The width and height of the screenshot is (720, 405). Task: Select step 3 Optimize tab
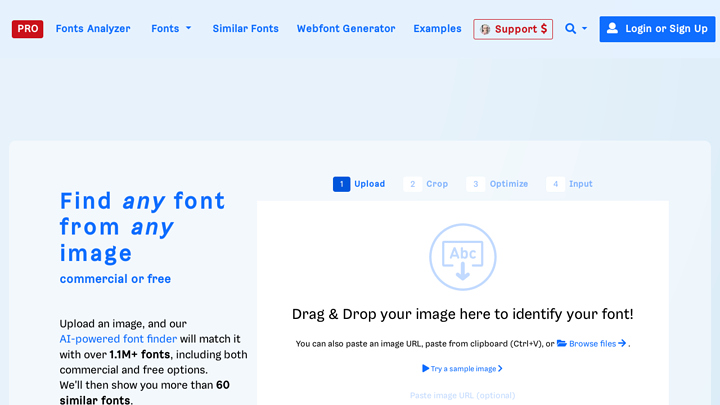pos(497,184)
